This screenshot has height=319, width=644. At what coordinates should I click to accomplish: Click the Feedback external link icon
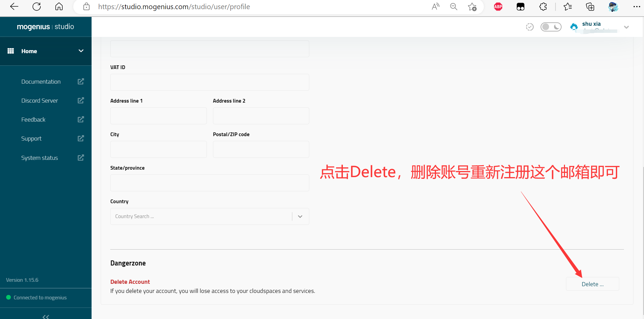coord(81,120)
